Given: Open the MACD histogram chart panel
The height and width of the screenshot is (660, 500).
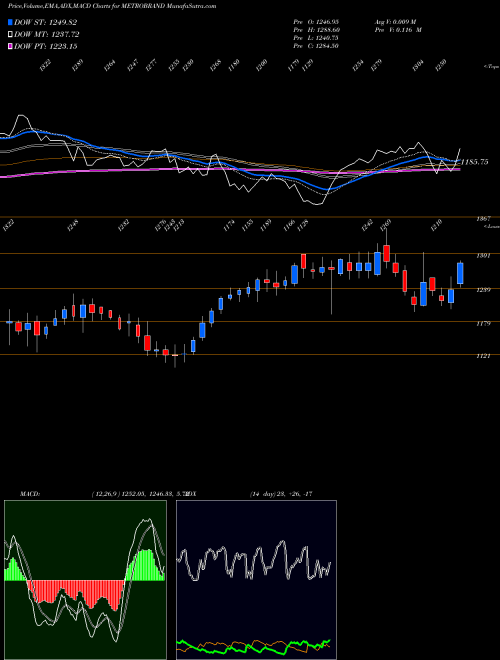Looking at the screenshot, I should point(85,580).
